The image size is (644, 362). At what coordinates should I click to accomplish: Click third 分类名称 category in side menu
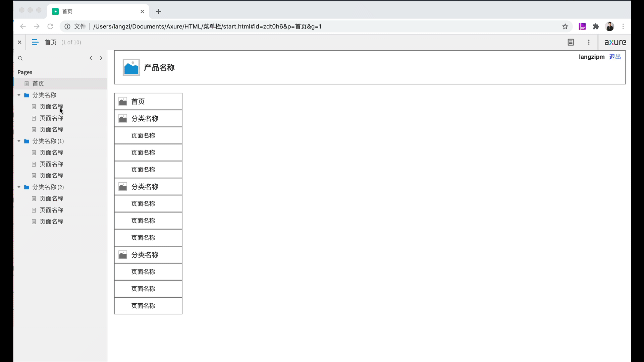(148, 255)
